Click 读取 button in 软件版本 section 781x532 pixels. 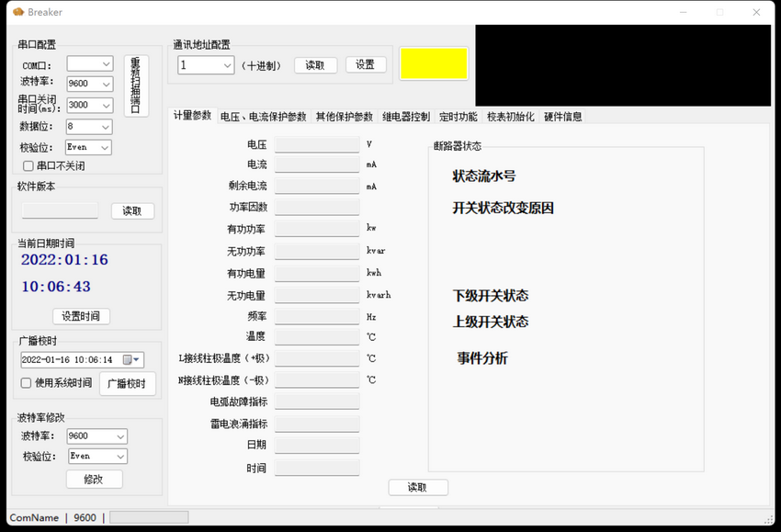132,211
